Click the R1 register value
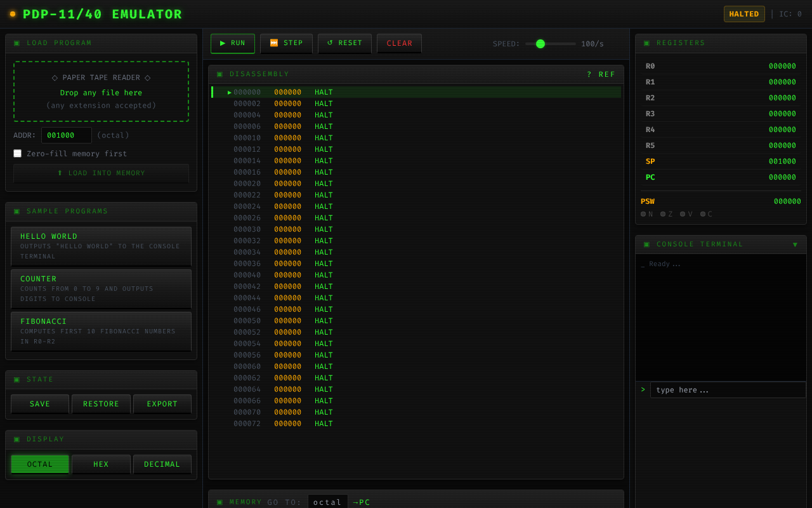The image size is (812, 508). point(782,82)
